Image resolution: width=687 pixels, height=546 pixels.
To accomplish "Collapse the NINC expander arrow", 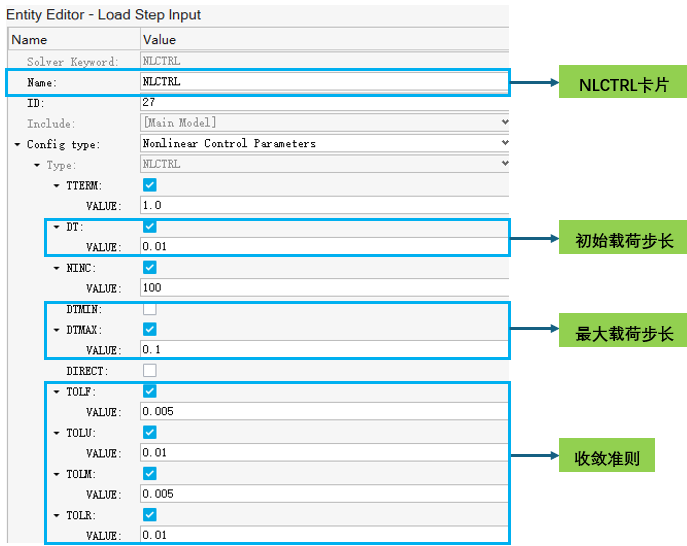I will pyautogui.click(x=57, y=268).
